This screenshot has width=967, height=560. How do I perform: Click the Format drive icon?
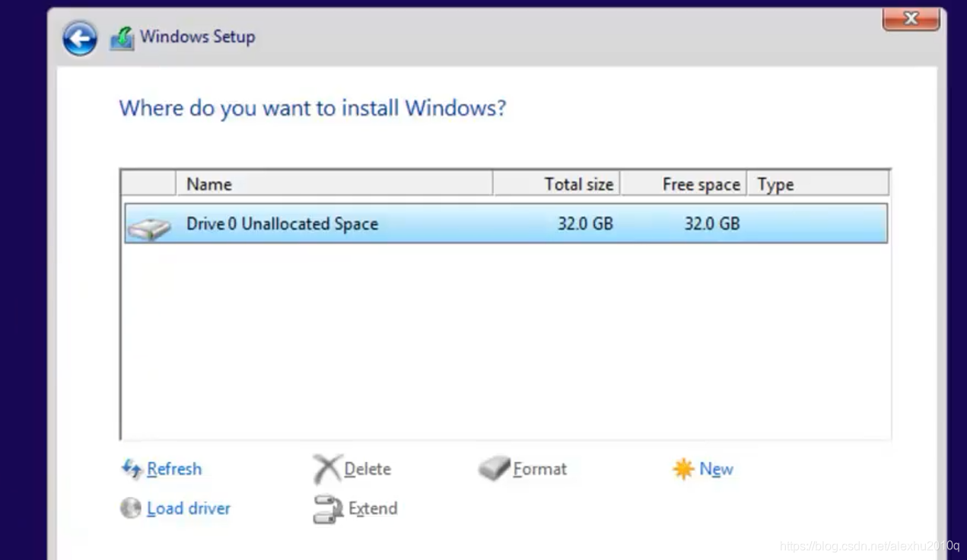(x=495, y=469)
